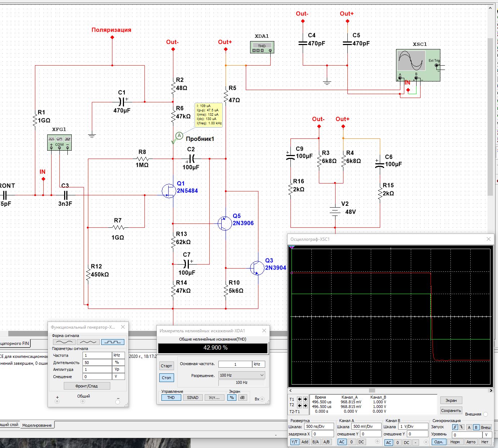Click oscilloscope horizontal scrollbar thumb
The width and height of the screenshot is (498, 448).
(x=372, y=390)
